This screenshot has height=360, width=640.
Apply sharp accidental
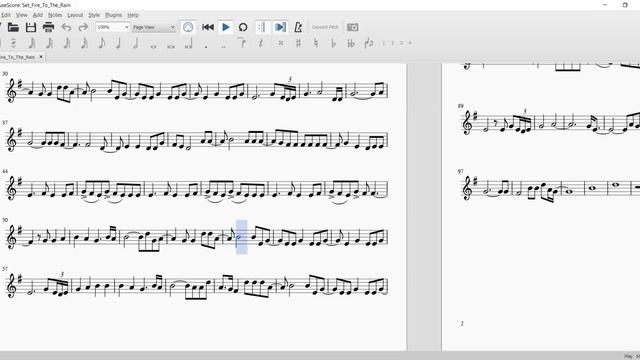(x=298, y=43)
